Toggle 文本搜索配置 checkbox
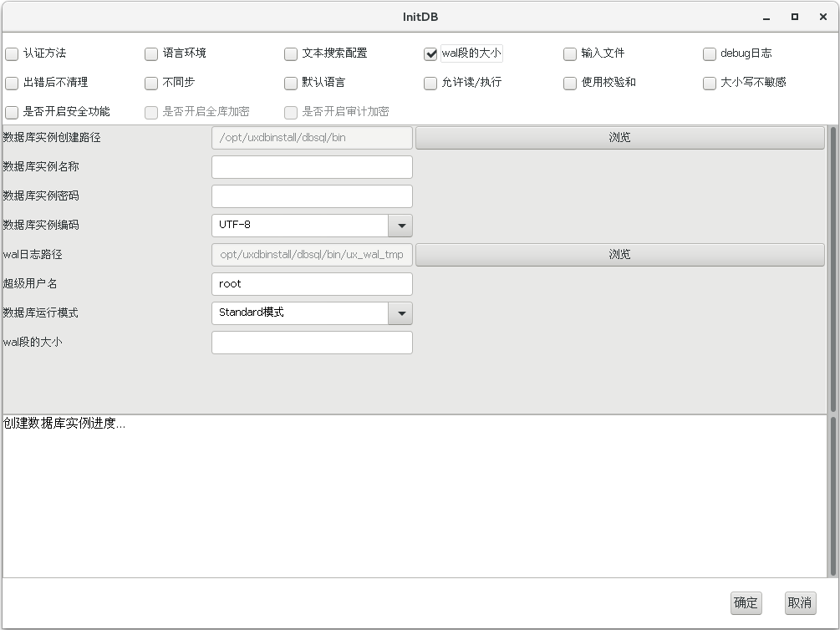Viewport: 840px width, 630px height. pos(291,54)
